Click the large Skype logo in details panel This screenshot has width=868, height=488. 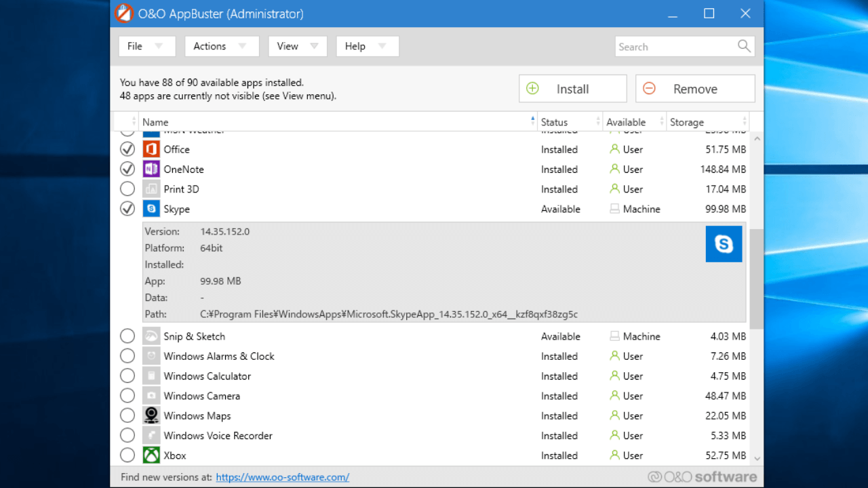(724, 244)
